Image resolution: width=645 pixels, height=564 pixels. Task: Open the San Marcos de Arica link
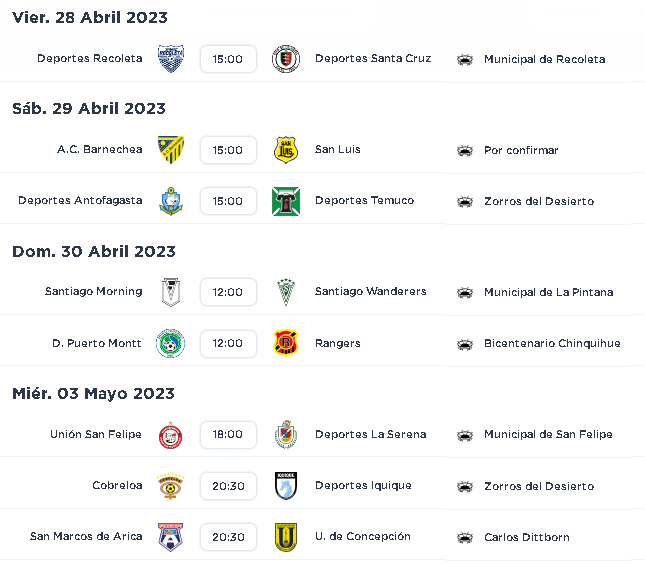(x=86, y=536)
